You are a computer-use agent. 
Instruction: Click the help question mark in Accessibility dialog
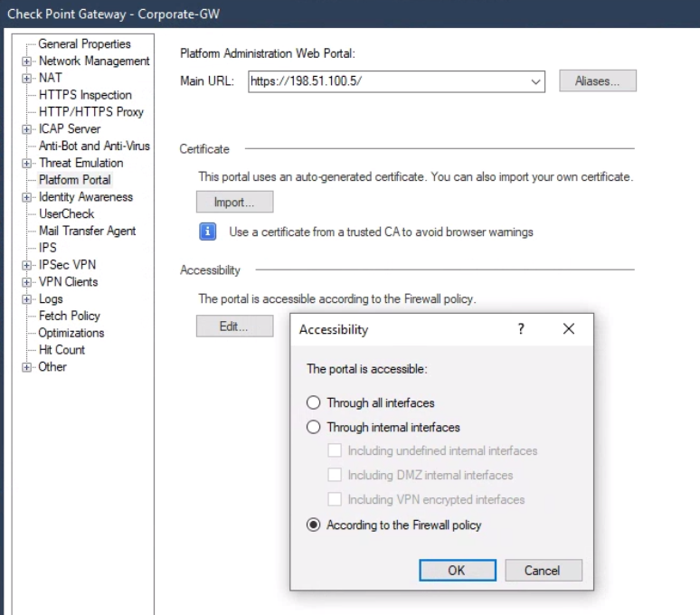(521, 329)
